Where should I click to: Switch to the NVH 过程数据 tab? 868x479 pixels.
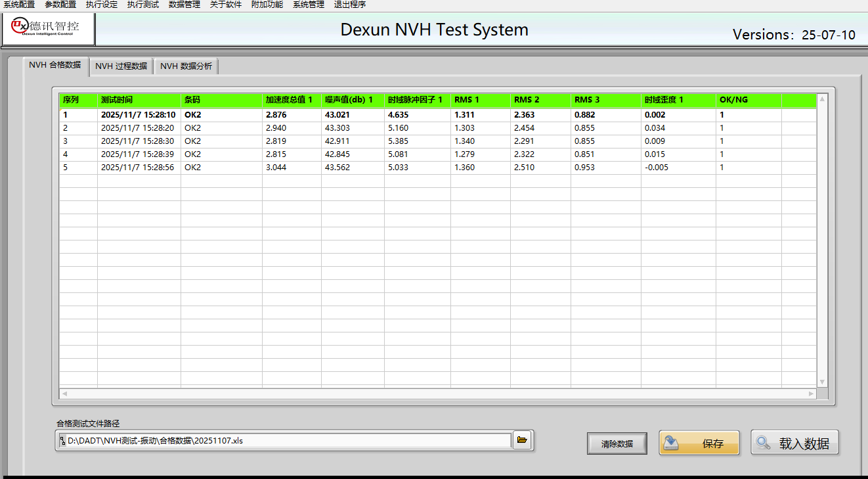[x=121, y=66]
